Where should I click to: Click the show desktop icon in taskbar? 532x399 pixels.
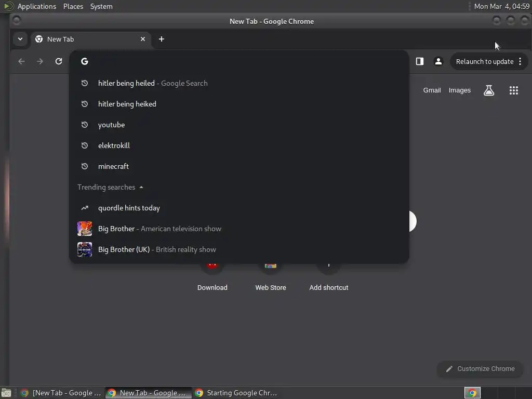point(6,393)
